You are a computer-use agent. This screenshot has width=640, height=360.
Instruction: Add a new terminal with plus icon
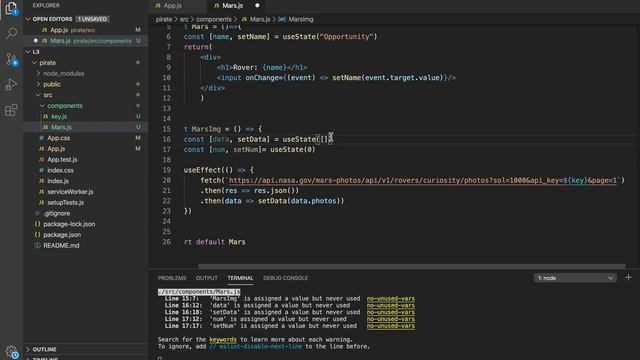(x=628, y=278)
